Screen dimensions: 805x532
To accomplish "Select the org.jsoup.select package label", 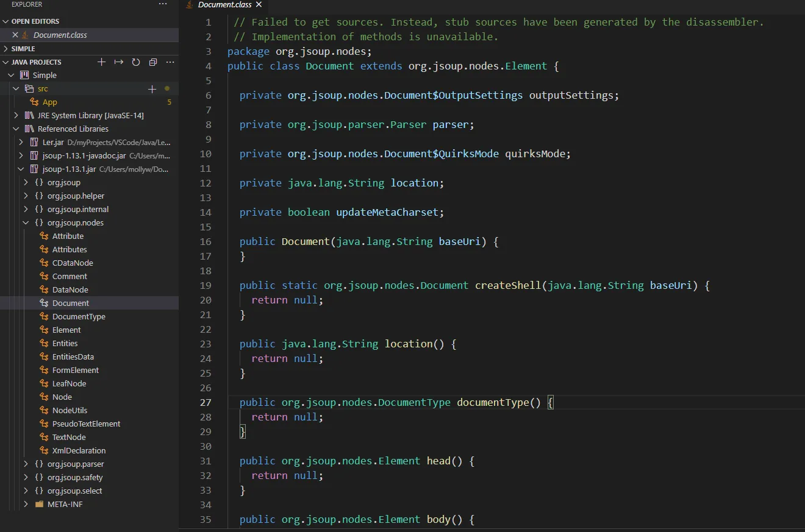I will point(75,491).
